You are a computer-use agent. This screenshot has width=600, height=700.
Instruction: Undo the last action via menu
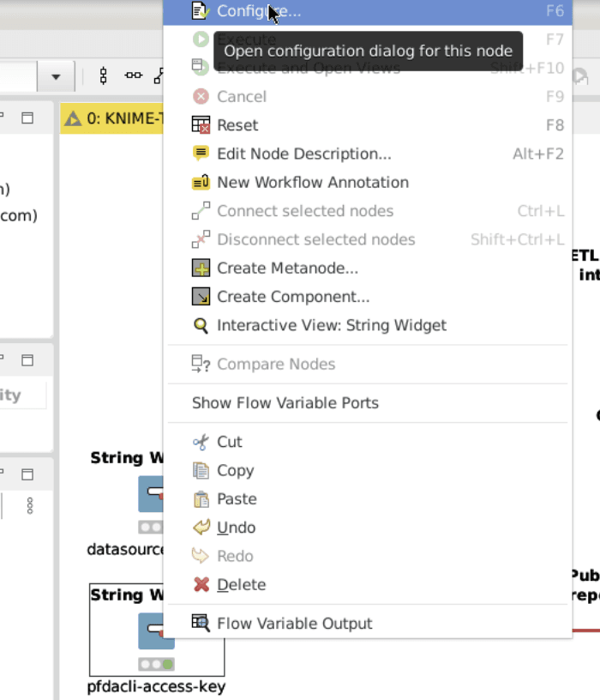368,528
